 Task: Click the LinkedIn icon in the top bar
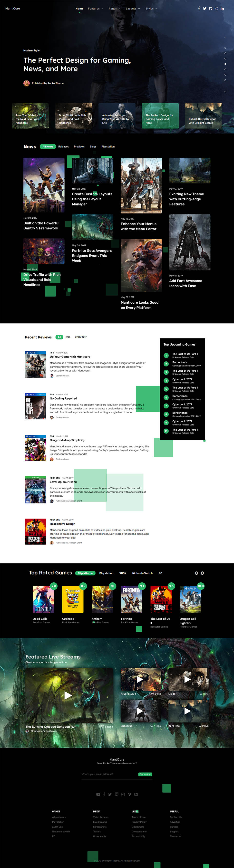point(222,9)
